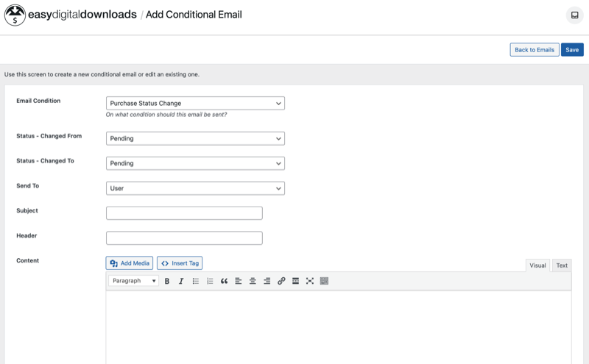Insert a numbered list
This screenshot has height=364, width=589.
coord(210,281)
